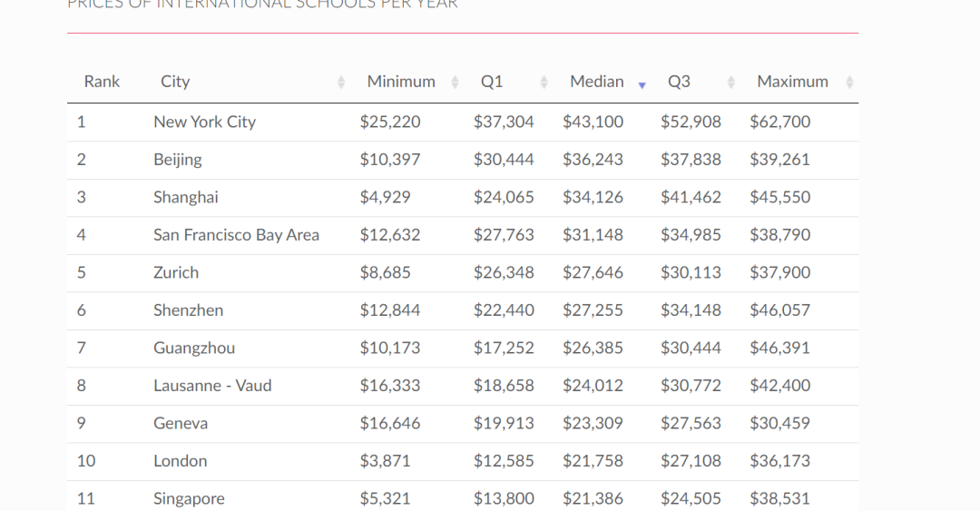The image size is (980, 511).
Task: Click Geneva's minimum price $16,646
Action: click(390, 423)
